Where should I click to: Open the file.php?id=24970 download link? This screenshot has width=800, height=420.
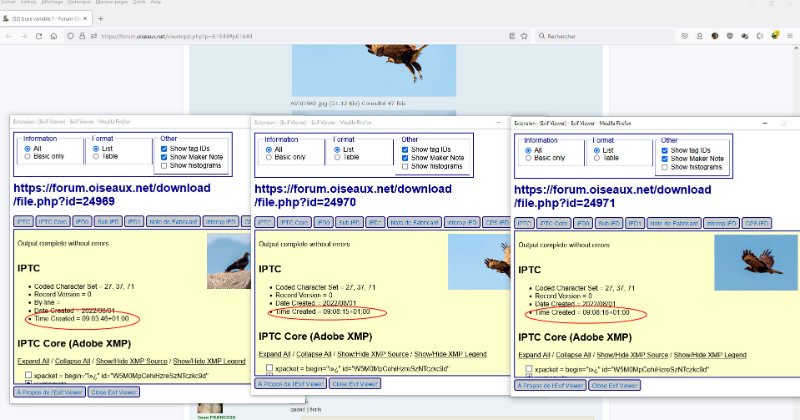(353, 195)
